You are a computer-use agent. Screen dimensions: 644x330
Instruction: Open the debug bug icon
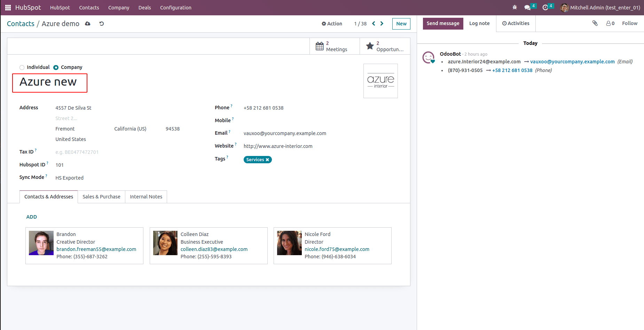(x=515, y=7)
